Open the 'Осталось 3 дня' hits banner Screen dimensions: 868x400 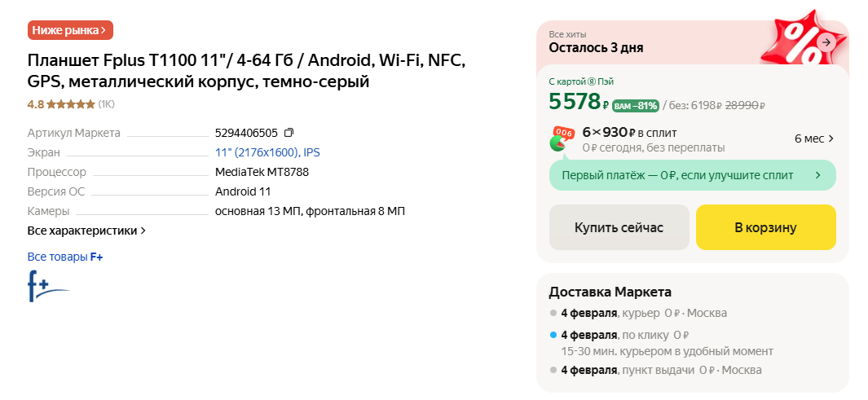[596, 47]
